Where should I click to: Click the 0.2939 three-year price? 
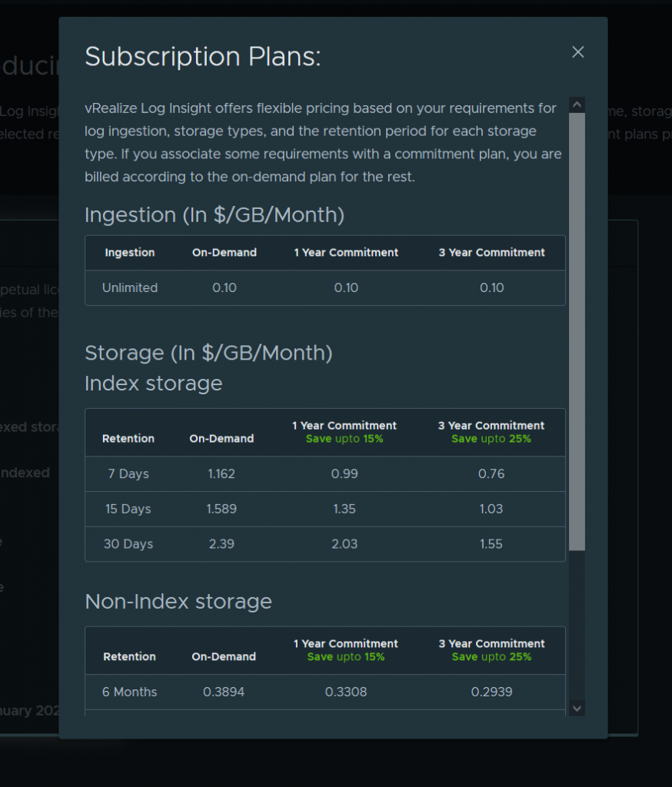(x=491, y=692)
